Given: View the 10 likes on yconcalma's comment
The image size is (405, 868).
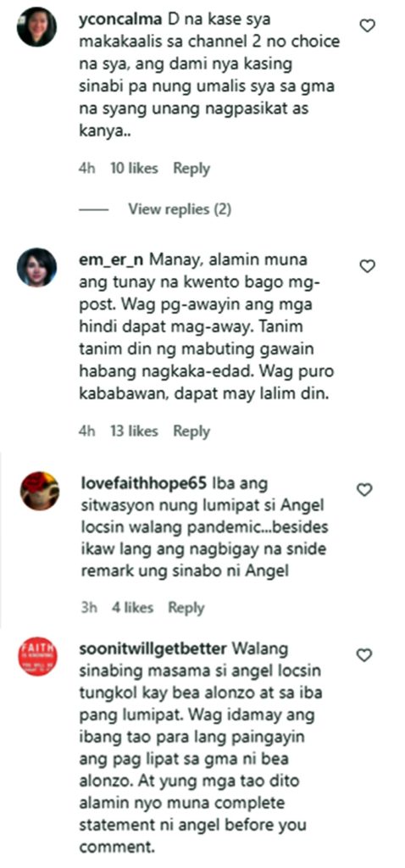Looking at the screenshot, I should (135, 169).
